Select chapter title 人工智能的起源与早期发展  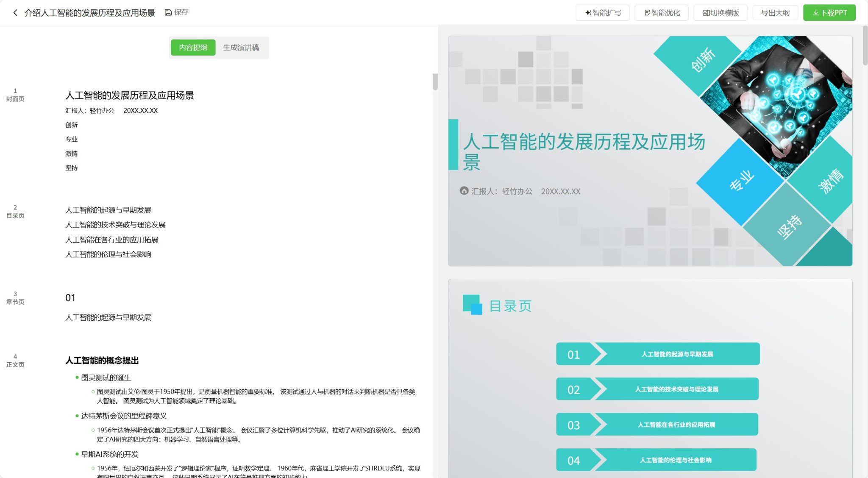pyautogui.click(x=109, y=317)
